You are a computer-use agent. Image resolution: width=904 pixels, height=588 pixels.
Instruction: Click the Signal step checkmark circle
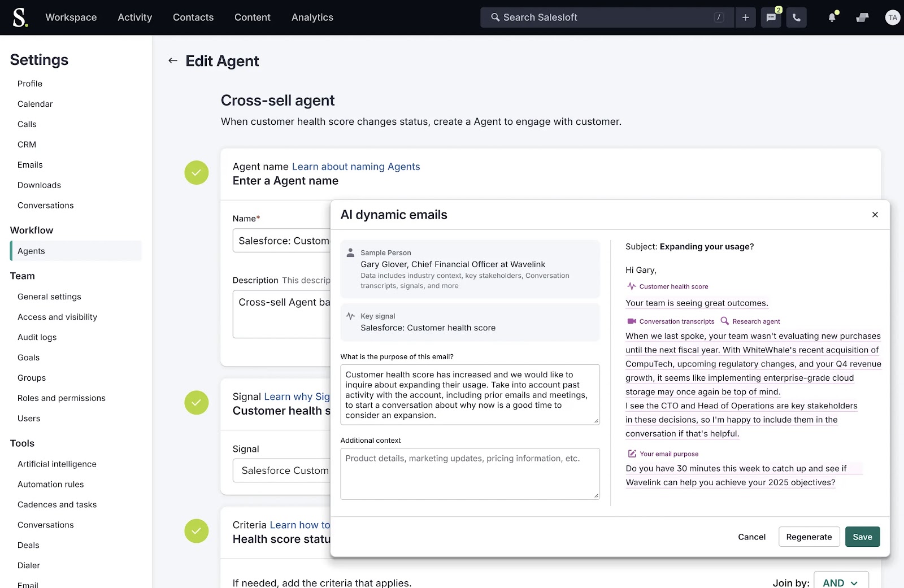click(x=197, y=403)
